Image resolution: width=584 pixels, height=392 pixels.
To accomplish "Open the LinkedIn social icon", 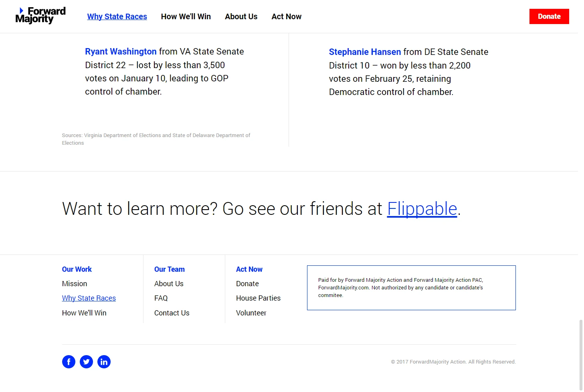I will (x=104, y=362).
